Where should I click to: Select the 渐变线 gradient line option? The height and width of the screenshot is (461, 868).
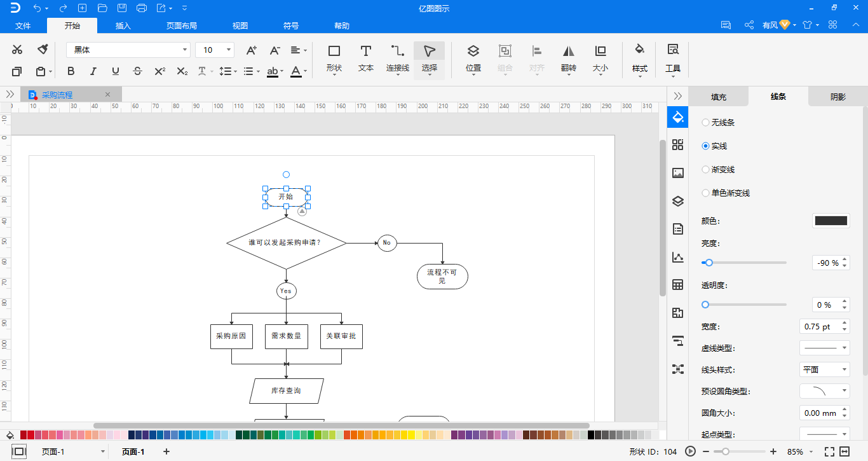[x=718, y=169]
